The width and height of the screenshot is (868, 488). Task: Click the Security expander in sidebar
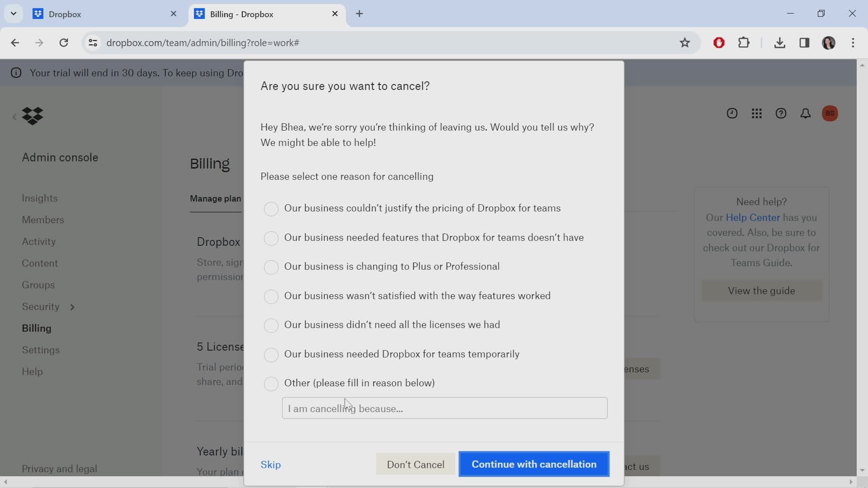point(71,307)
